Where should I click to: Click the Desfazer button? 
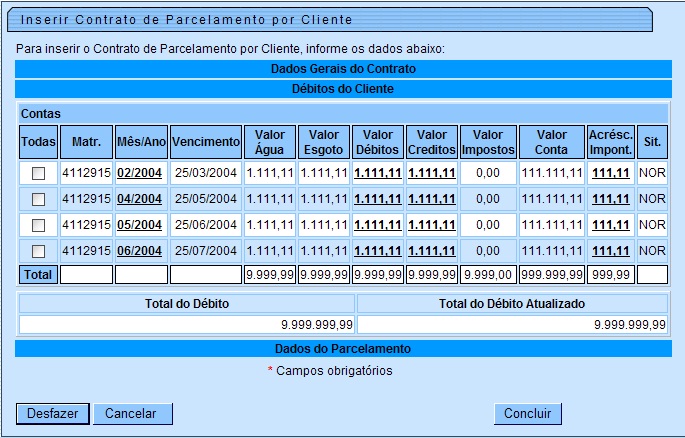coord(52,414)
